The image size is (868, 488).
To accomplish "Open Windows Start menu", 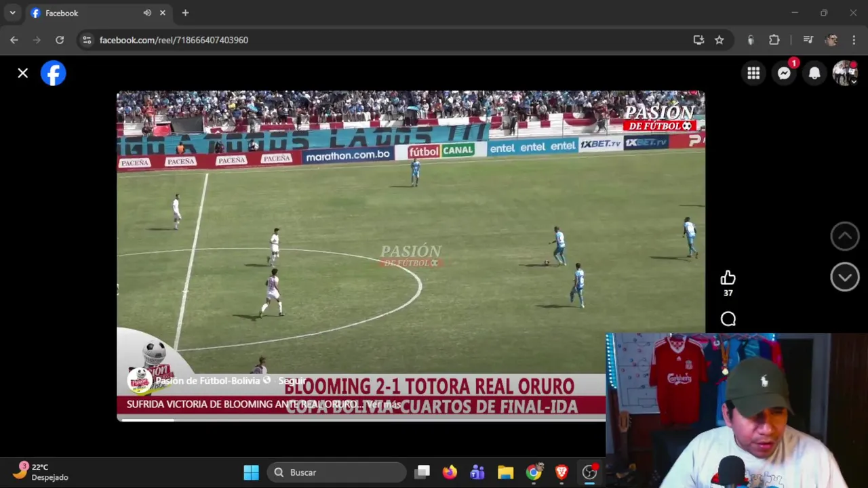I will pyautogui.click(x=251, y=472).
